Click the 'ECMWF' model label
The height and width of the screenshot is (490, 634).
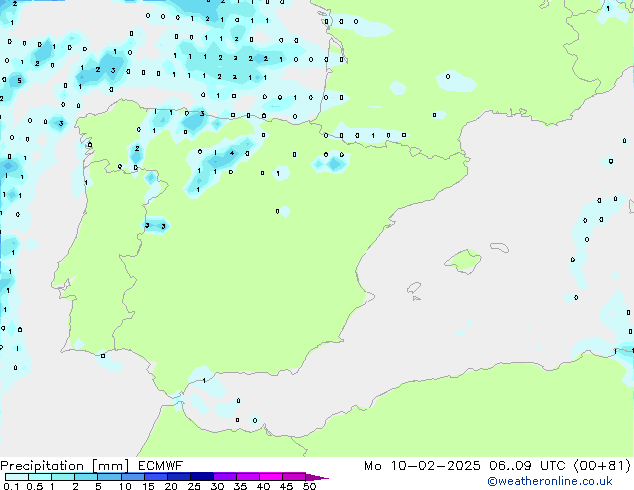(160, 465)
